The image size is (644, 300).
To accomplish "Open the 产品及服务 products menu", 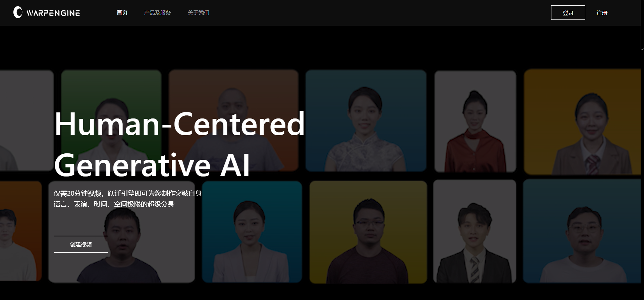I will tap(157, 13).
